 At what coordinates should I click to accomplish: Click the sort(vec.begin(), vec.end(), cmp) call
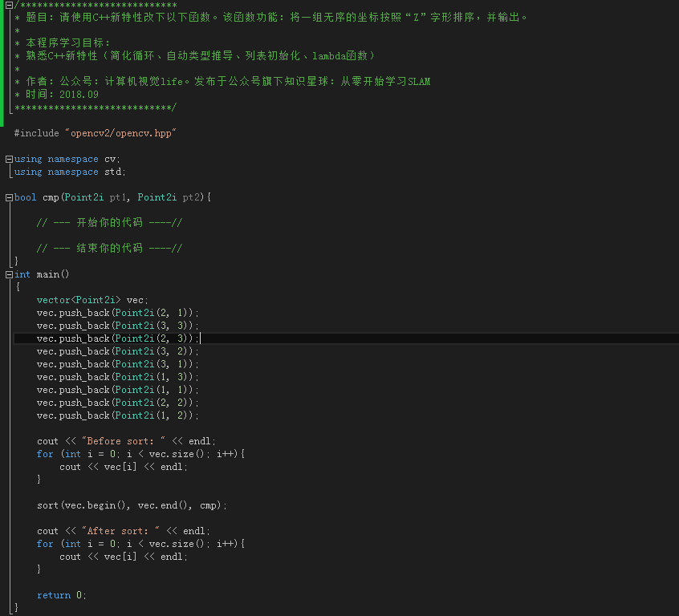tap(132, 505)
